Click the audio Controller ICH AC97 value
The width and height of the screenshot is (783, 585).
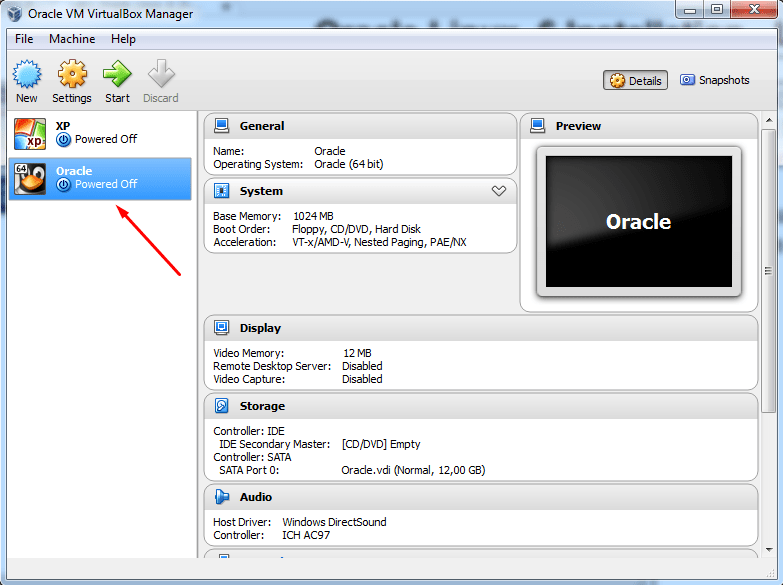pyautogui.click(x=306, y=535)
